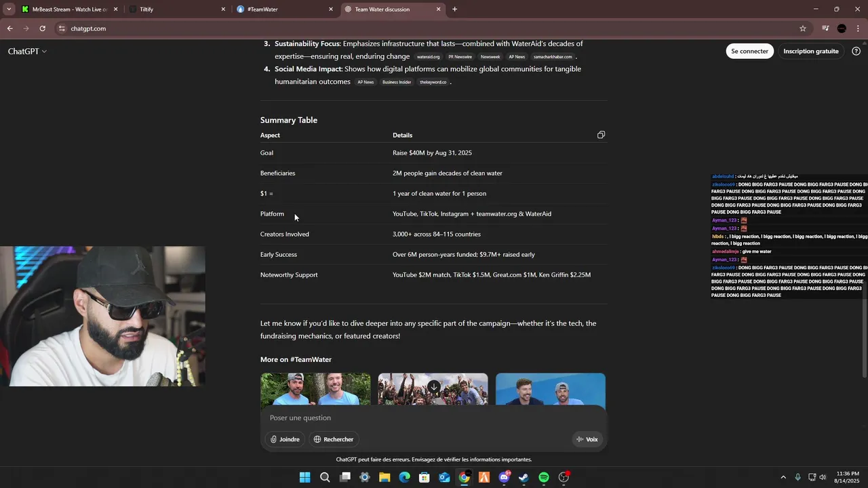Screen dimensions: 868x488
Task: Click Inscription gratuite button
Action: 811,52
